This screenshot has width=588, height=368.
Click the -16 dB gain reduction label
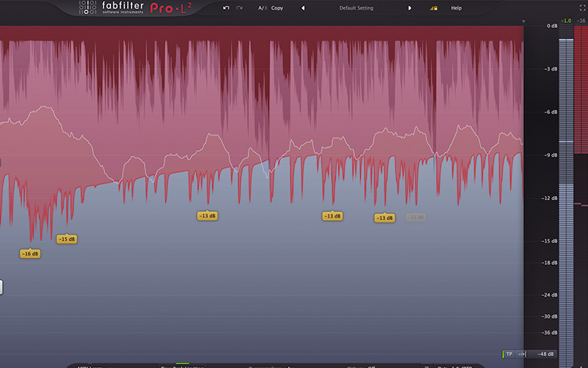(x=30, y=254)
